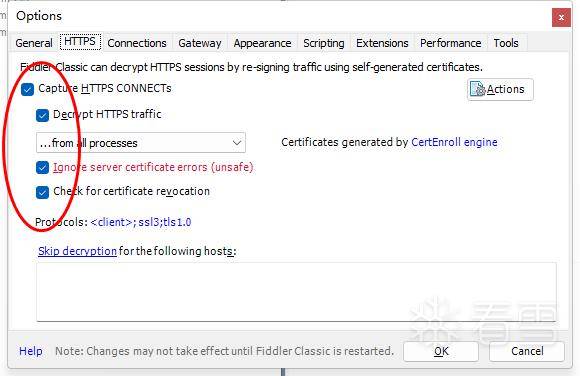Screen dimensions: 580x376
Task: Disable Ignore server certificate errors checkbox
Action: point(43,167)
